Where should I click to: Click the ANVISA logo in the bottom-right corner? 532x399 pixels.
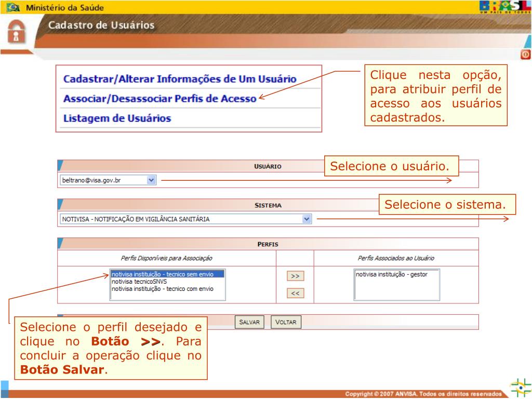pos(521,387)
